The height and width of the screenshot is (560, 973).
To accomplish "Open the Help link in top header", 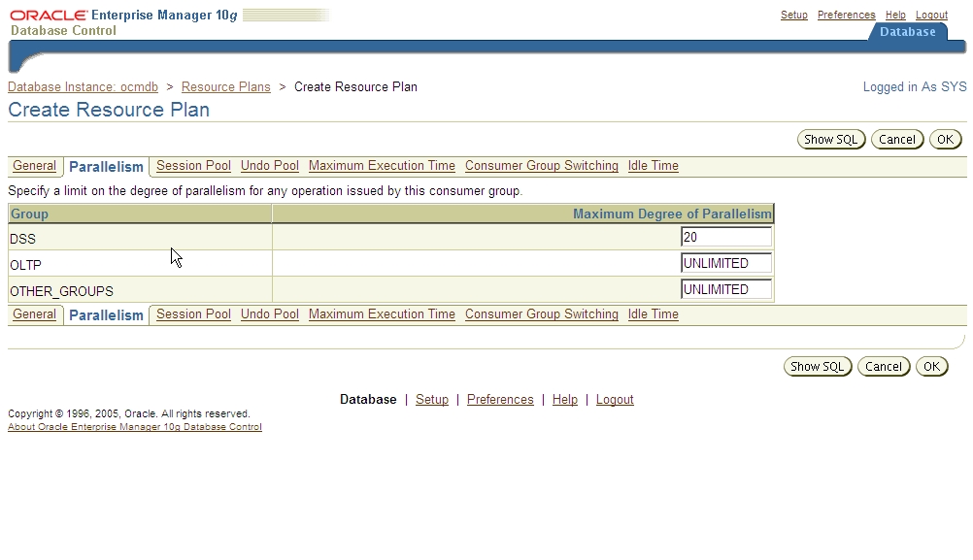I will [894, 15].
